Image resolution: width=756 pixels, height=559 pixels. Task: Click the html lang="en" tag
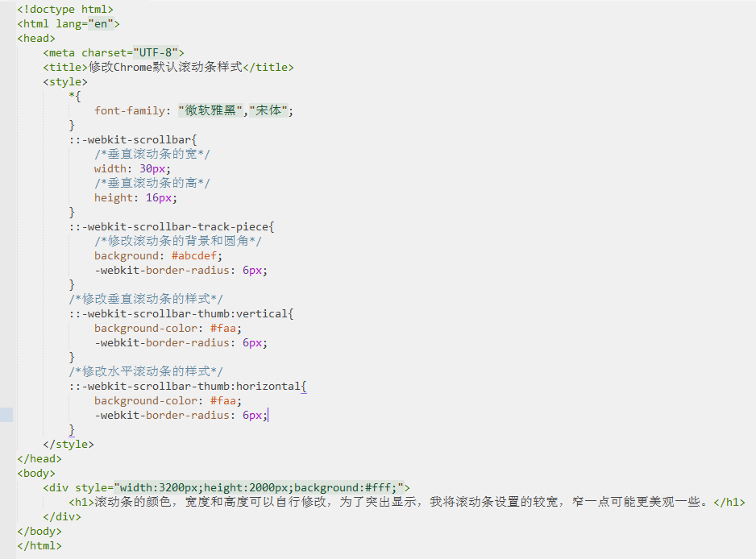68,23
